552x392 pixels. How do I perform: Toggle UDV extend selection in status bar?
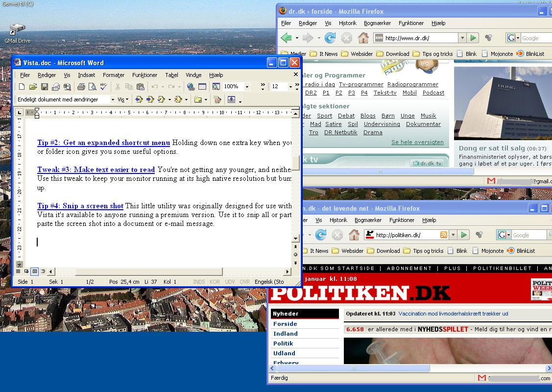tap(230, 282)
